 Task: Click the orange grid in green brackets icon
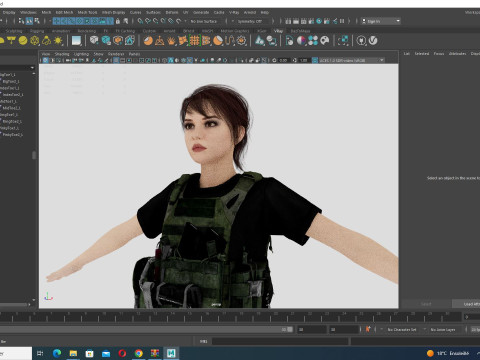point(195,41)
